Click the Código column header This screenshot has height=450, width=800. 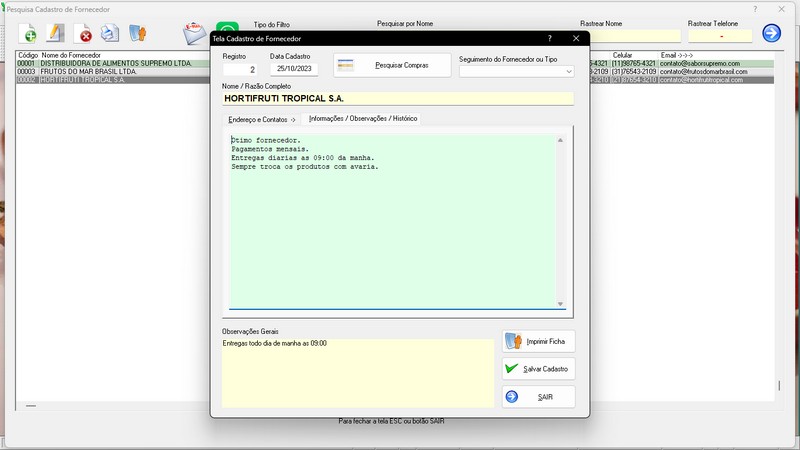pyautogui.click(x=28, y=55)
